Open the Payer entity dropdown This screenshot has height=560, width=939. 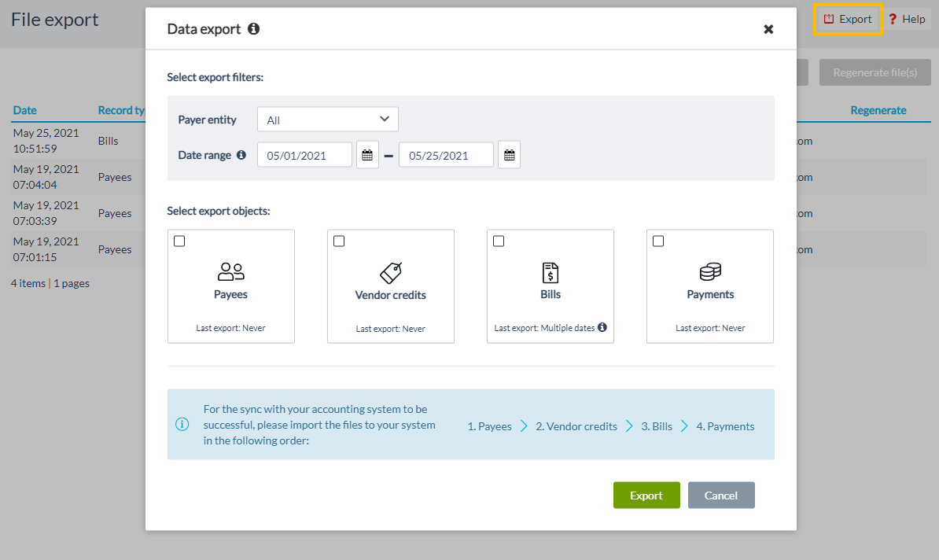(327, 119)
